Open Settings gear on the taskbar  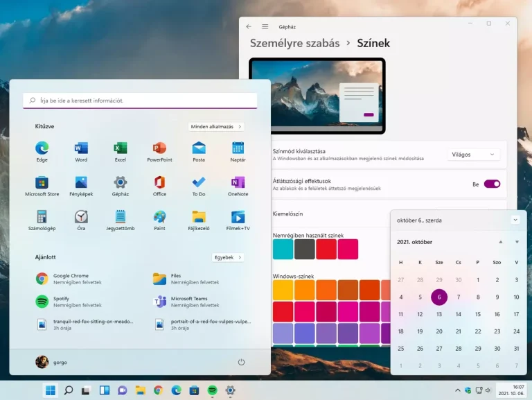[231, 390]
